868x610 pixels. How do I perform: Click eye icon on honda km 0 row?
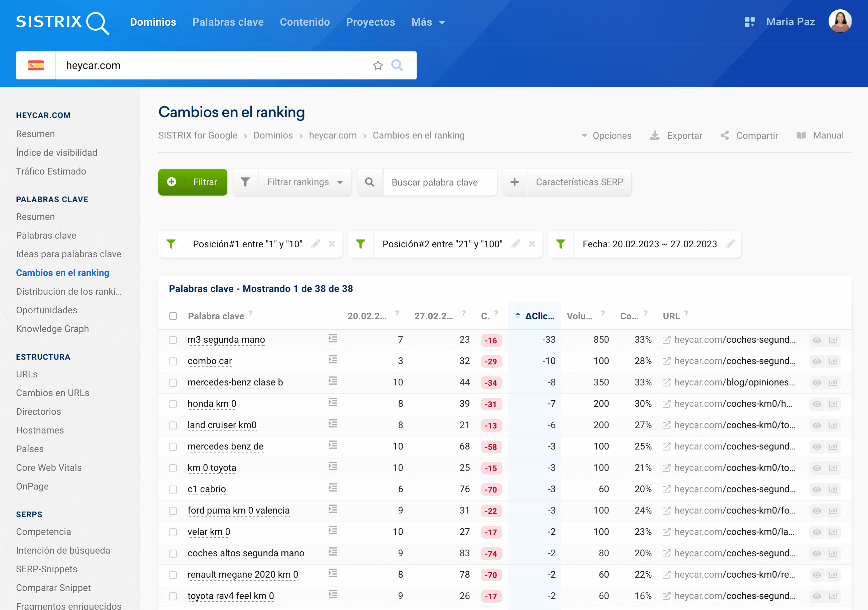point(817,404)
